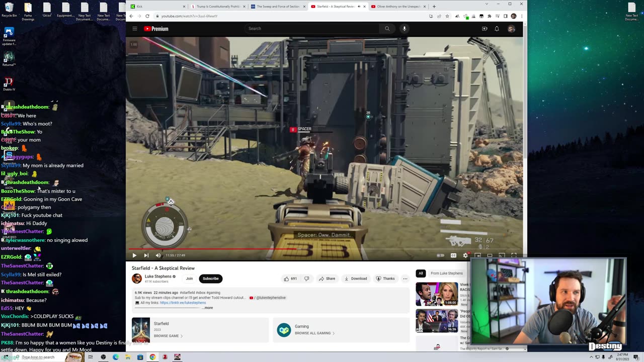Image resolution: width=644 pixels, height=362 pixels.
Task: Open Luke Stephens channel avatar
Action: click(x=136, y=279)
